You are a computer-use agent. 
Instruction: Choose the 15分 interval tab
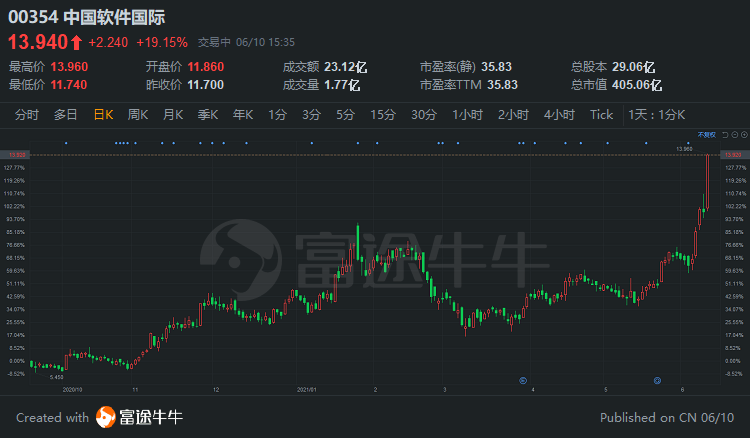(383, 115)
